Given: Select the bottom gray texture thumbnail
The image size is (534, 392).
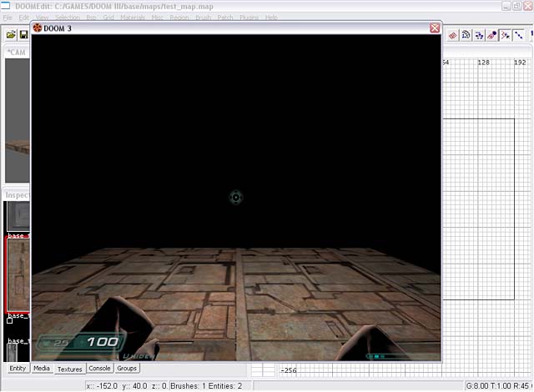Looking at the screenshot, I should pyautogui.click(x=13, y=353).
